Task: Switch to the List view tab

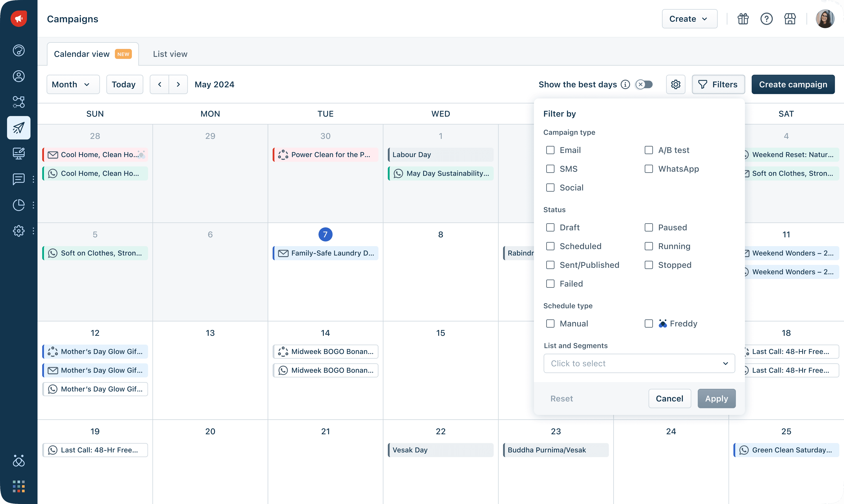Action: [x=170, y=54]
